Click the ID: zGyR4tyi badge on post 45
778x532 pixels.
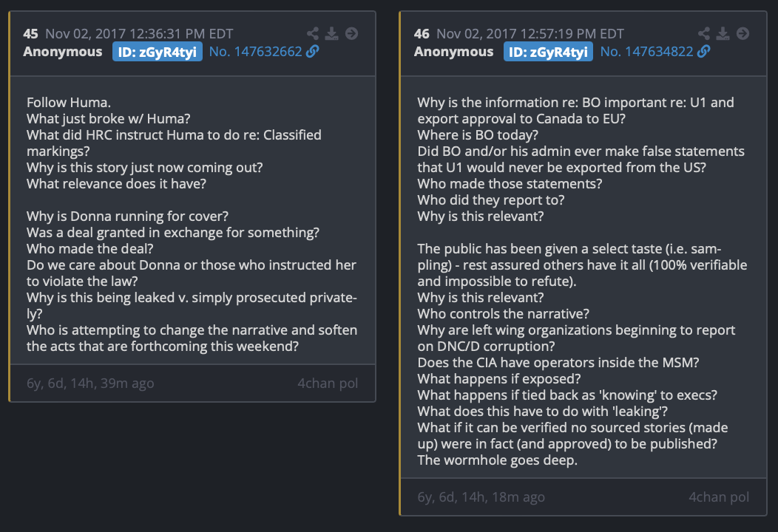(158, 52)
